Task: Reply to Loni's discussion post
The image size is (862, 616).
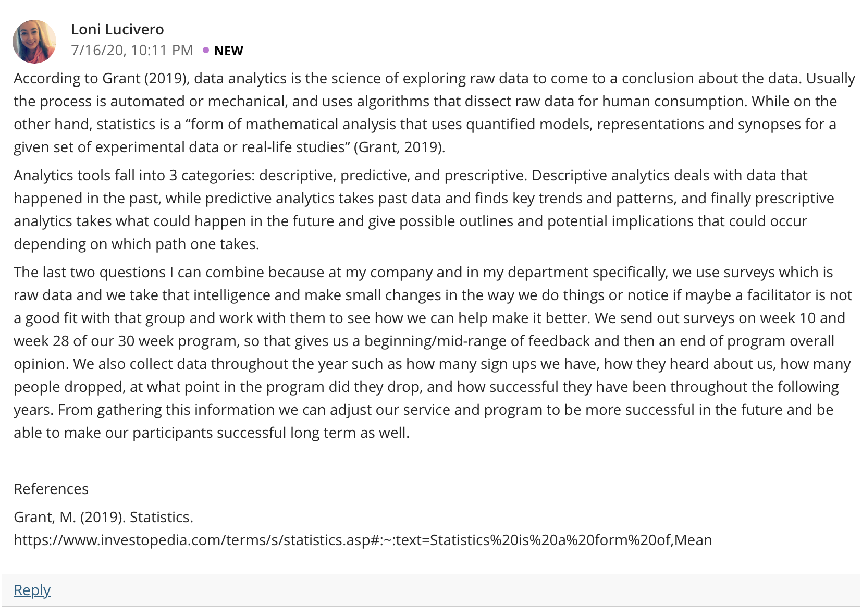Action: click(32, 590)
